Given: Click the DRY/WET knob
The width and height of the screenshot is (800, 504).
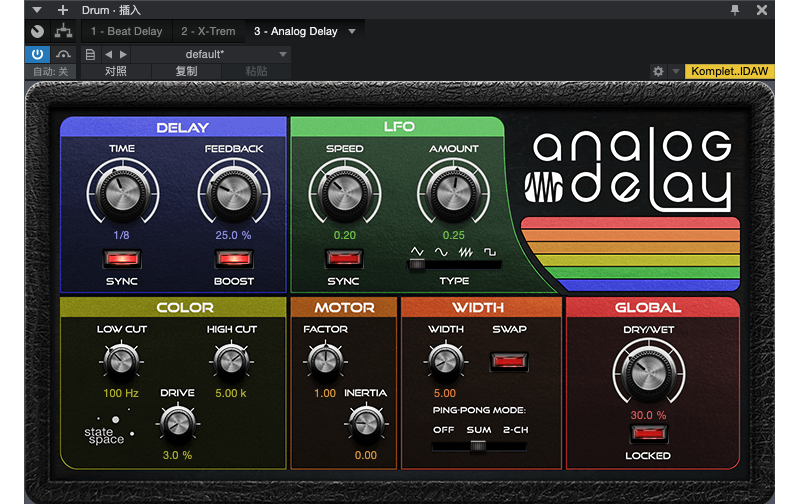Looking at the screenshot, I should pyautogui.click(x=648, y=373).
